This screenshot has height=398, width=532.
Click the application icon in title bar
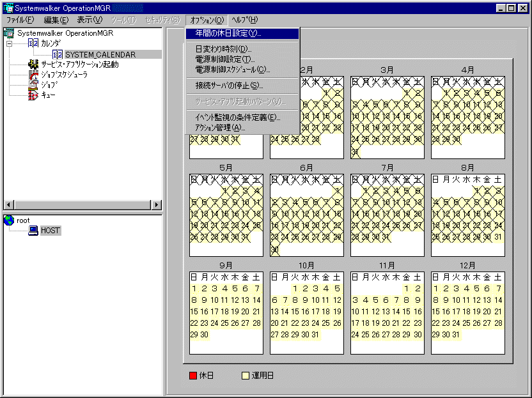tap(8, 8)
